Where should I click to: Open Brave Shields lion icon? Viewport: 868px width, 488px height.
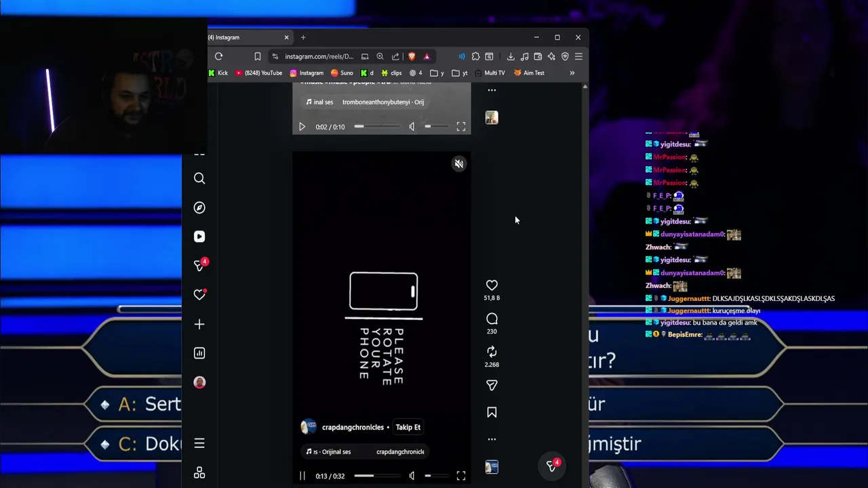[x=412, y=56]
